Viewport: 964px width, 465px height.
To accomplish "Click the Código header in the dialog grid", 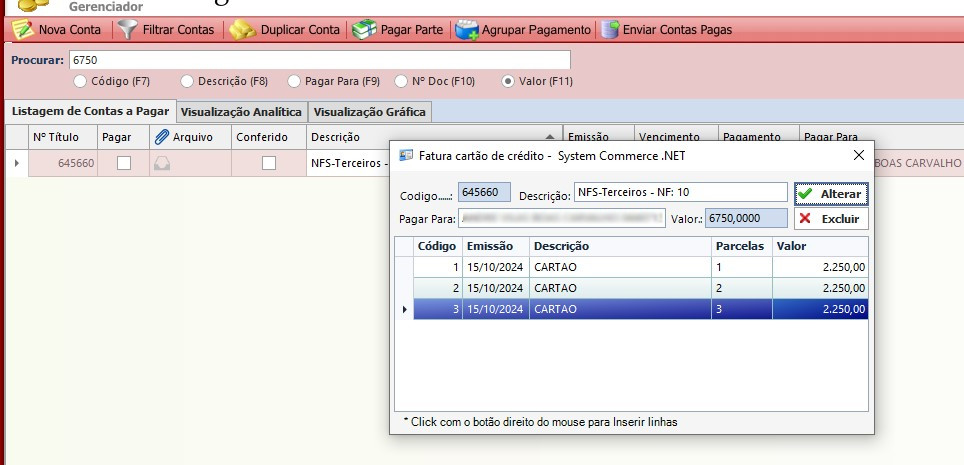I will coord(437,247).
